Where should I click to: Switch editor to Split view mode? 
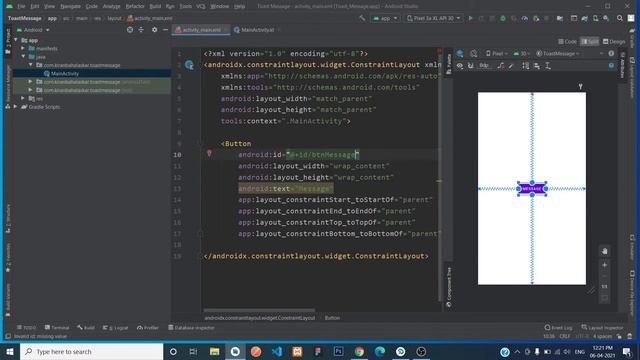tap(590, 41)
